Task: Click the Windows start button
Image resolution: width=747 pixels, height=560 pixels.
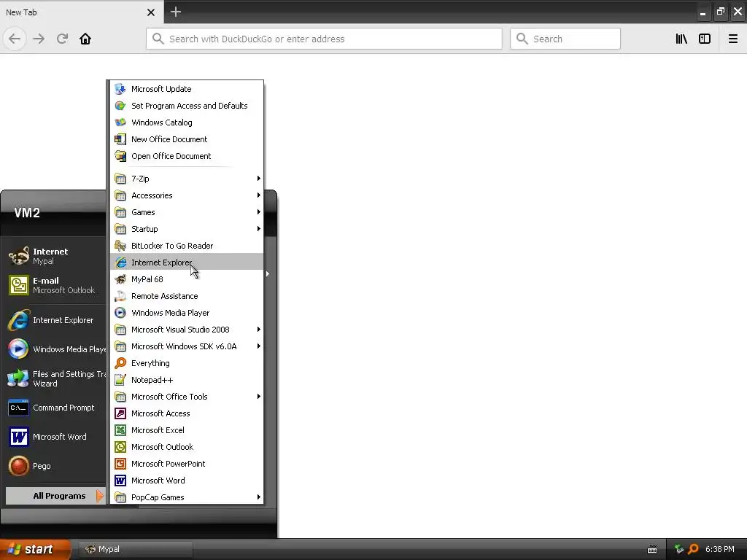Action: tap(34, 549)
